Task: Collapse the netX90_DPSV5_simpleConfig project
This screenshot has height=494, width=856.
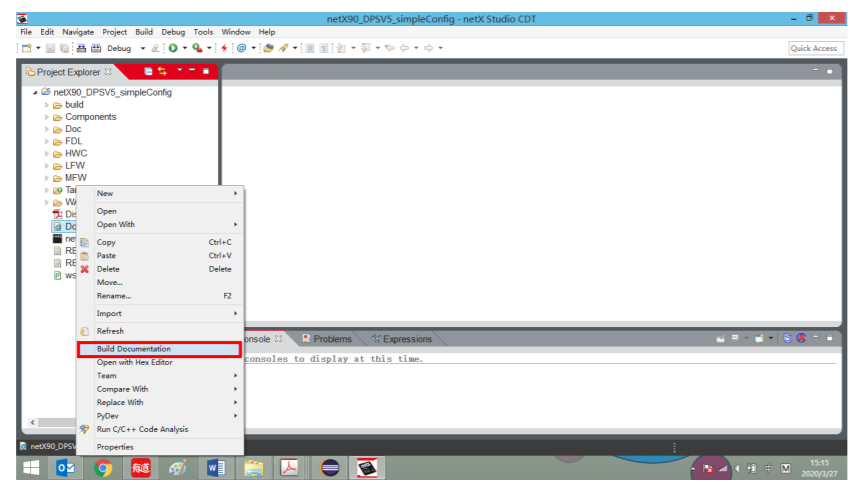Action: (35, 93)
